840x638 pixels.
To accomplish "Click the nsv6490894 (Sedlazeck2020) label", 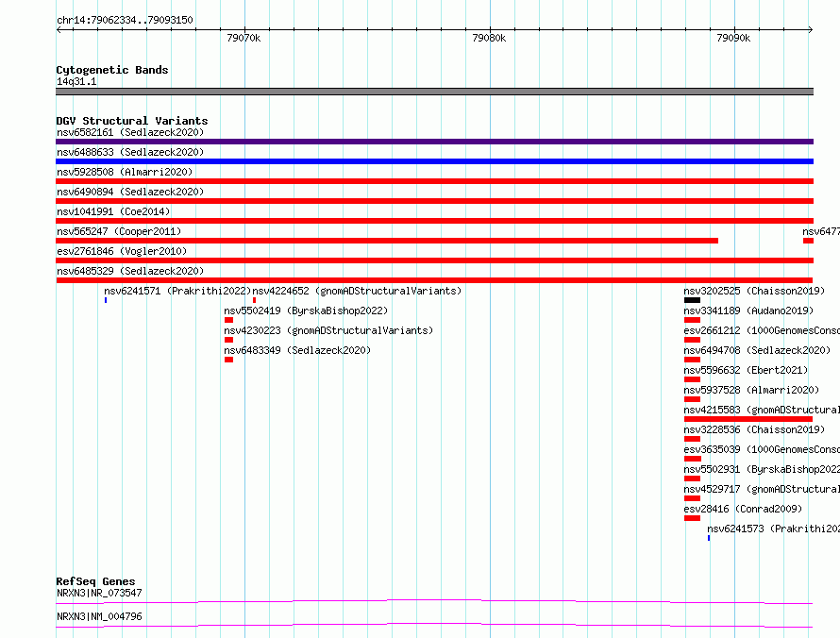I will pyautogui.click(x=130, y=192).
